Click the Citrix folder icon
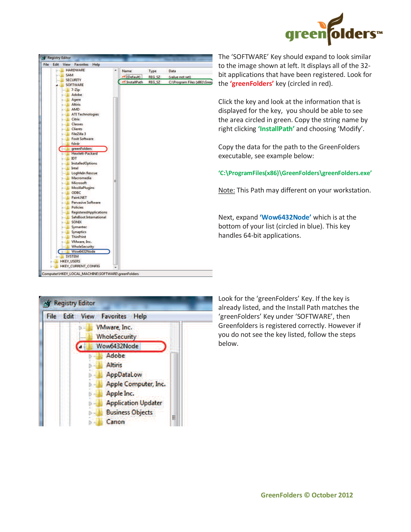Image resolution: width=411 pixels, height=532 pixels. click(x=67, y=119)
